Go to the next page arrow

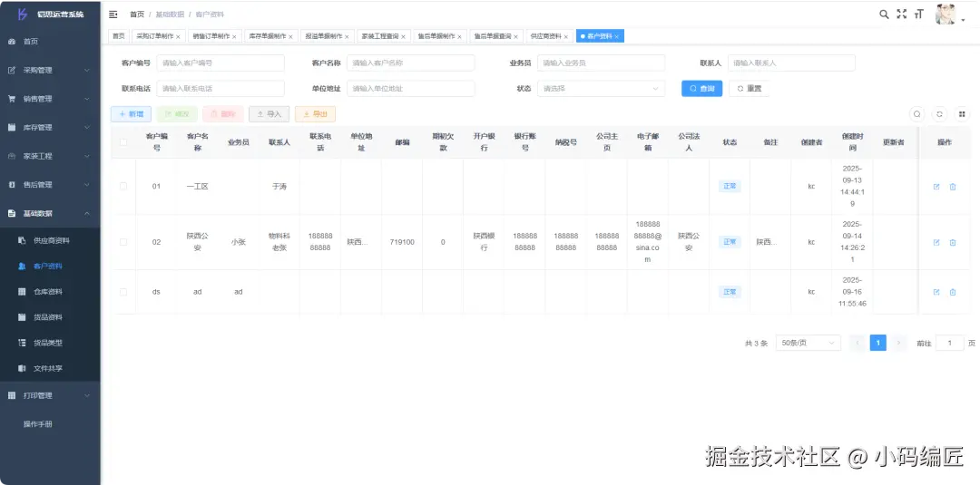[898, 343]
